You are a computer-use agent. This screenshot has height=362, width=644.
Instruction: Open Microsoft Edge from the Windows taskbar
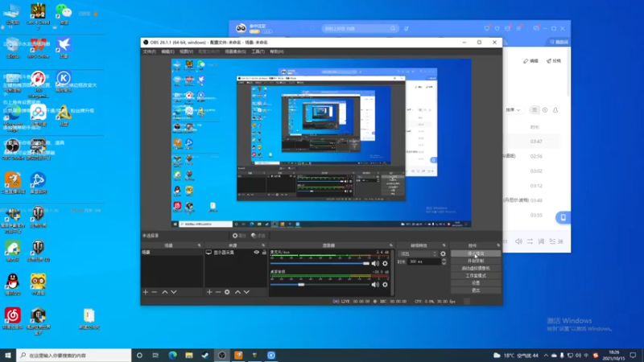coord(172,356)
